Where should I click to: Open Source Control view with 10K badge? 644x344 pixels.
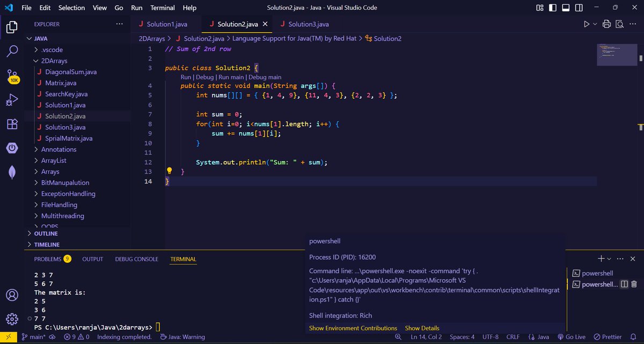[12, 76]
